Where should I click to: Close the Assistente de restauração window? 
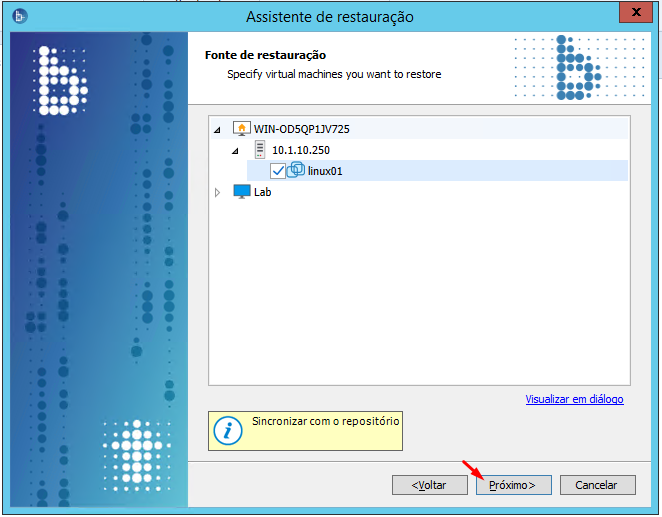[x=636, y=12]
